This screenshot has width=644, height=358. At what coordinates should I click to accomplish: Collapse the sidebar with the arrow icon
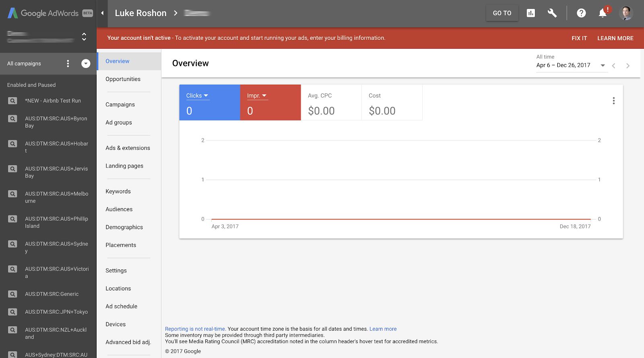(x=102, y=13)
